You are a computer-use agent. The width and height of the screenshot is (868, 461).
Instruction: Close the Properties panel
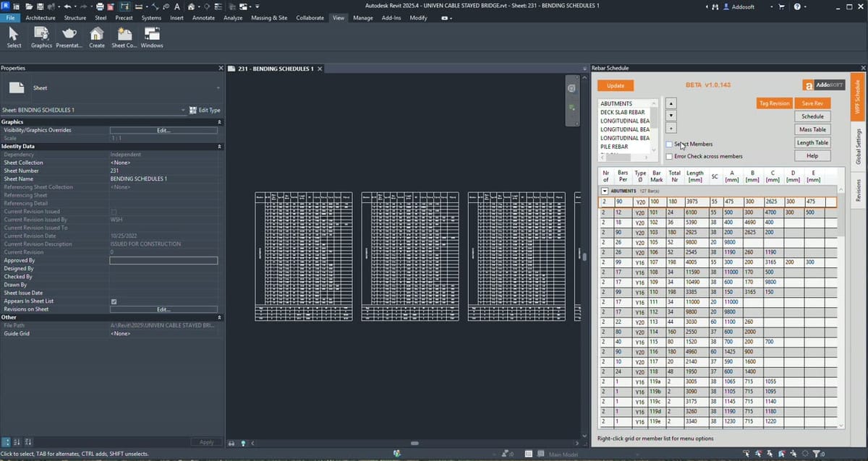pyautogui.click(x=221, y=68)
